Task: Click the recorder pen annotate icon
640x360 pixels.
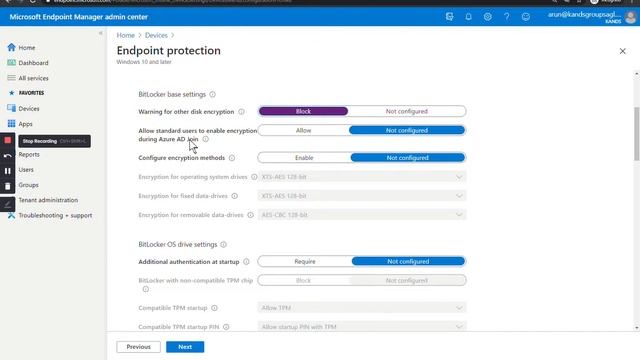Action: 8,204
